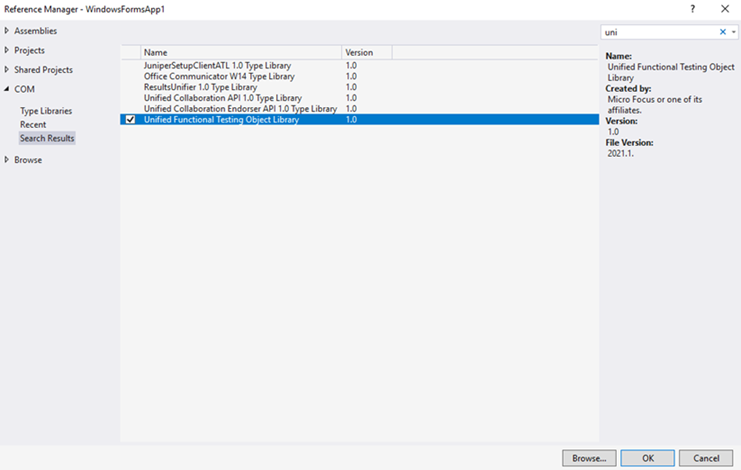Select Search Results under COM

pyautogui.click(x=47, y=138)
